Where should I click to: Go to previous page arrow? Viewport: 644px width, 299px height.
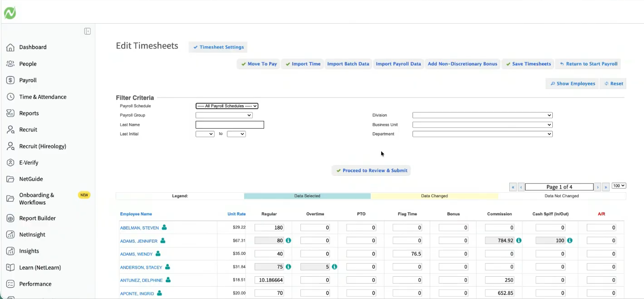tap(521, 187)
